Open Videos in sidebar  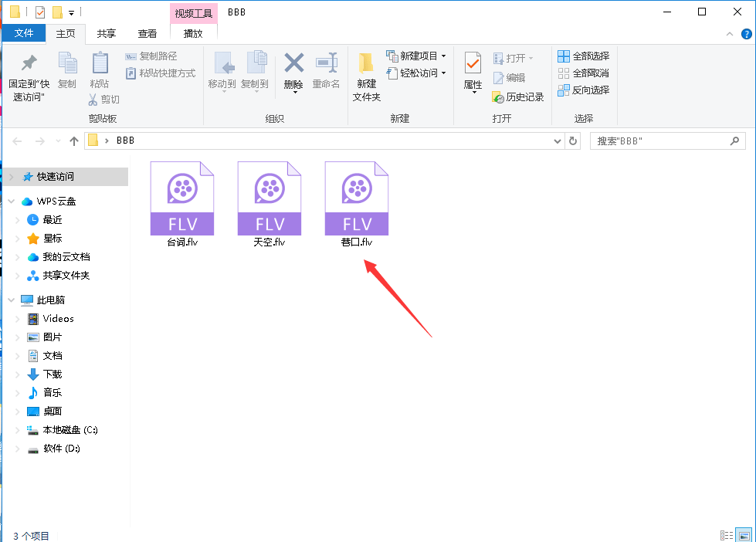tap(51, 319)
